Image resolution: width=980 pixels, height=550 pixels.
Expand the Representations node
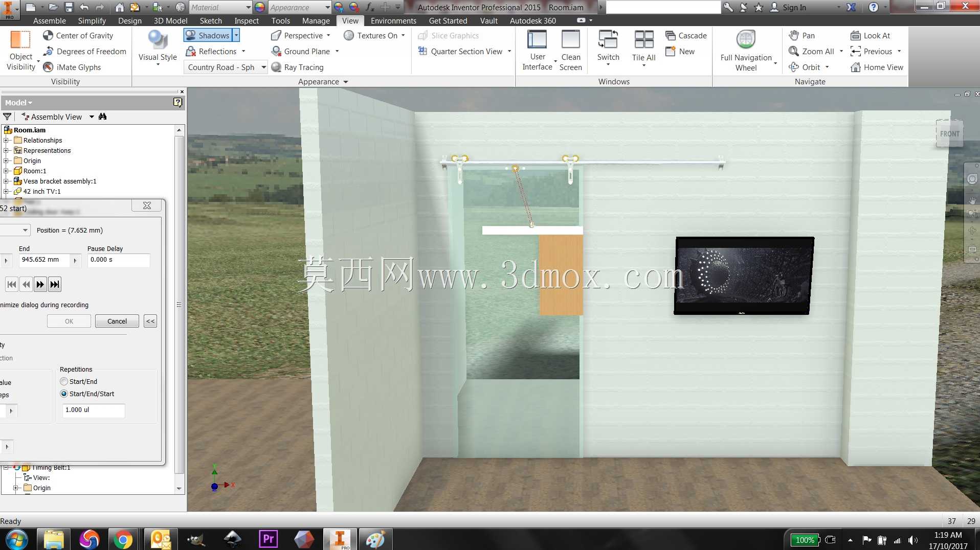point(6,150)
